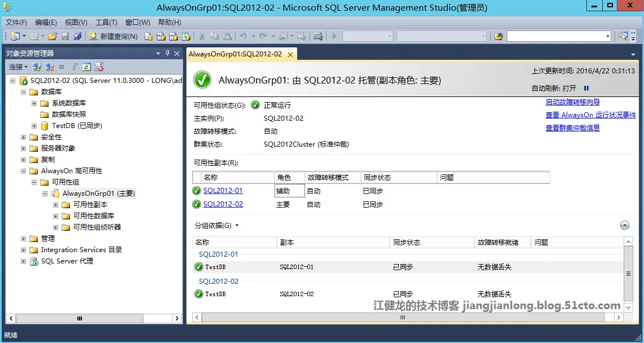Expand the 系统数据库 folder
644x343 pixels.
point(34,103)
